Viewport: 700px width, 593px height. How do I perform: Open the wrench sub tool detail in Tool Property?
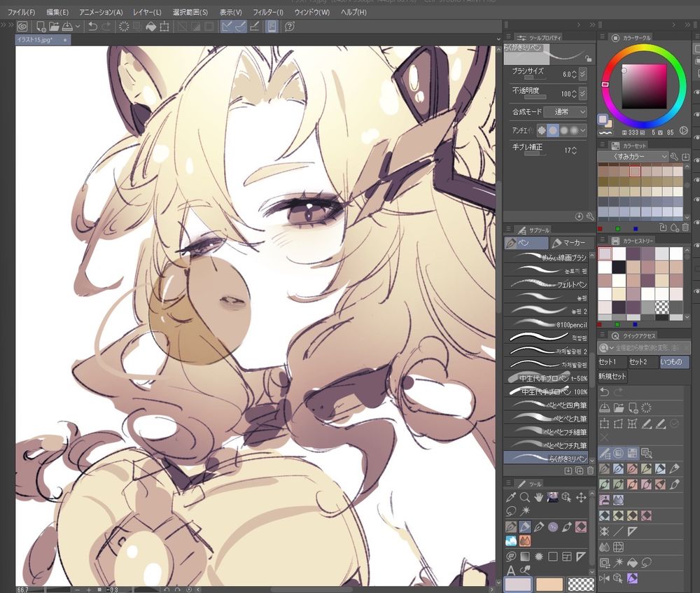590,216
